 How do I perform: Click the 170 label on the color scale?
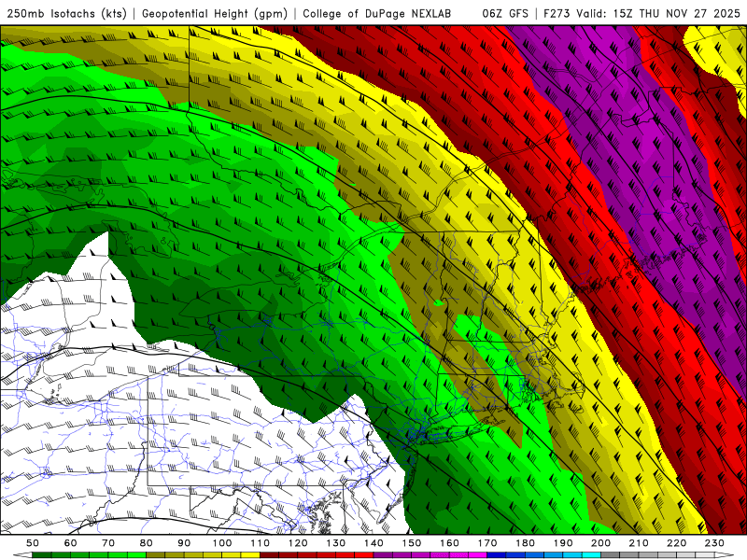[x=487, y=543]
